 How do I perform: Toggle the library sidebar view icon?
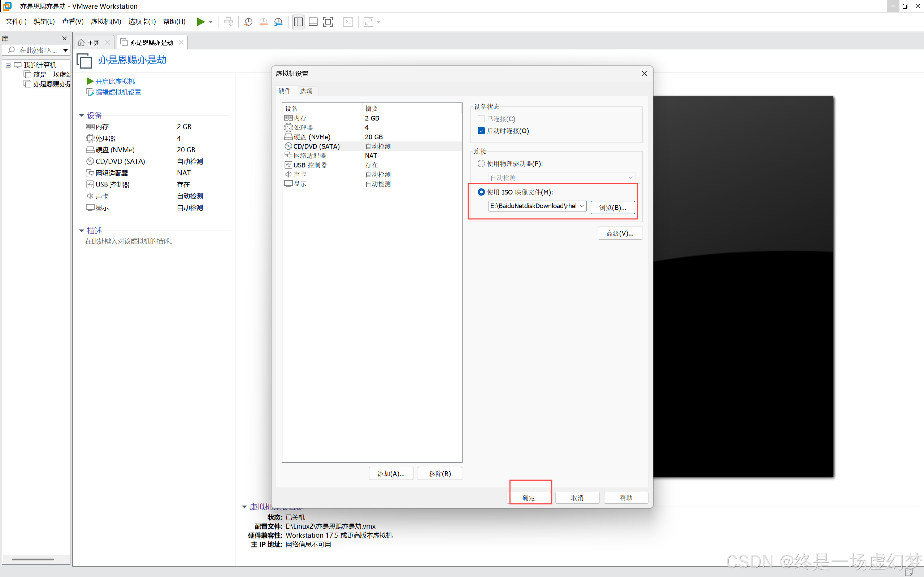[x=298, y=22]
